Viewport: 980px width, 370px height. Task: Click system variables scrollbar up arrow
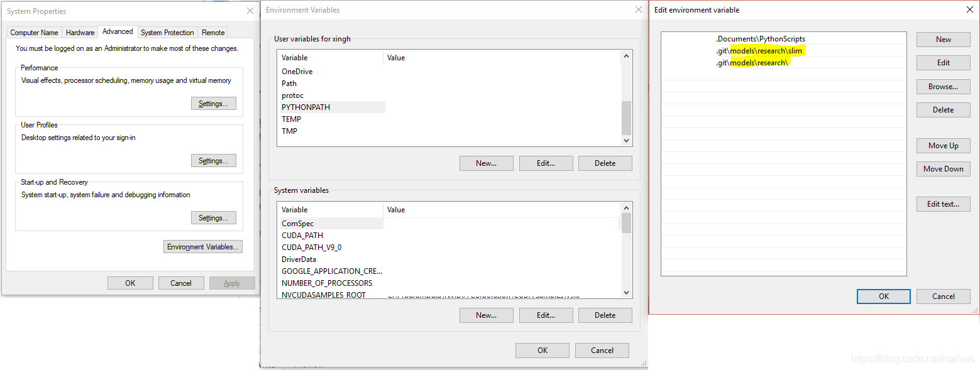click(x=626, y=209)
